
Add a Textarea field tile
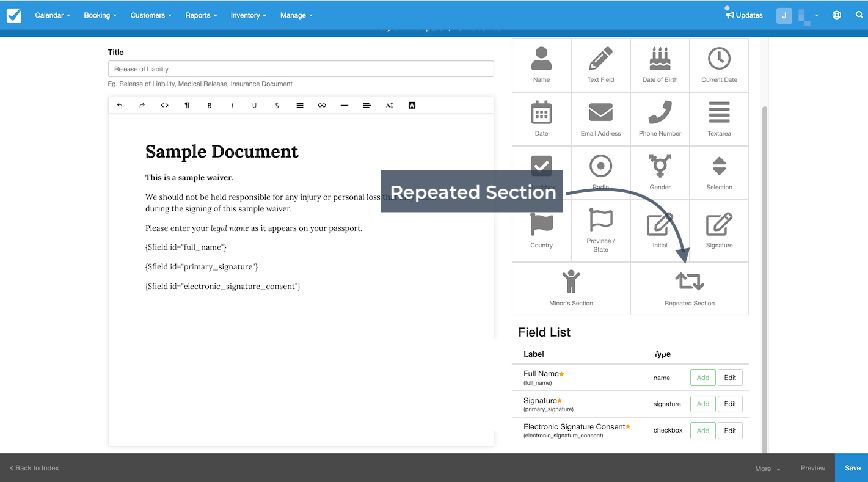click(x=719, y=119)
